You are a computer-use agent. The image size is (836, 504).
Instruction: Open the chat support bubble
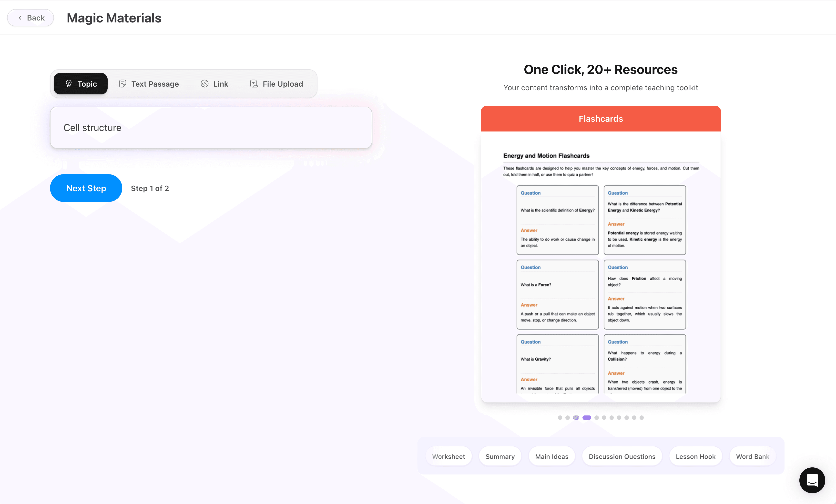[x=812, y=480]
